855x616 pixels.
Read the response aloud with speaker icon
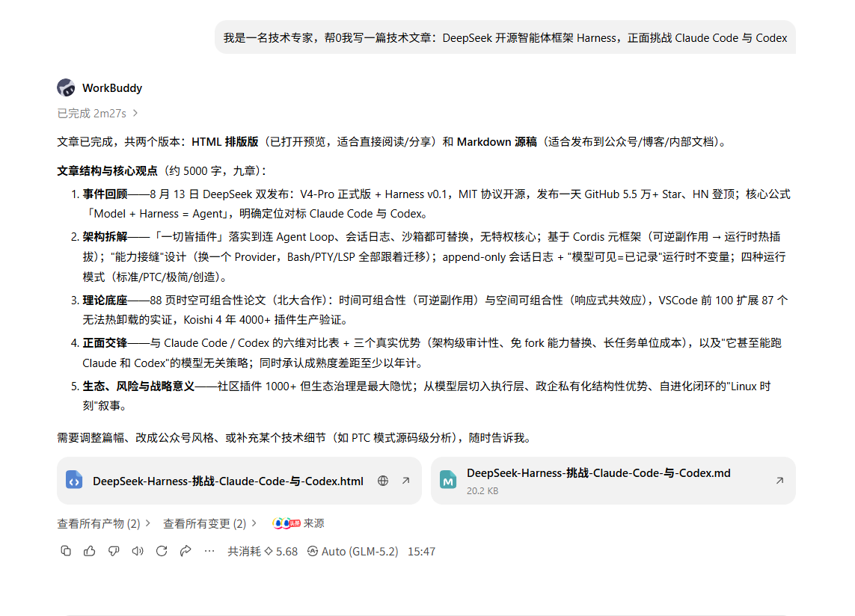click(x=138, y=551)
